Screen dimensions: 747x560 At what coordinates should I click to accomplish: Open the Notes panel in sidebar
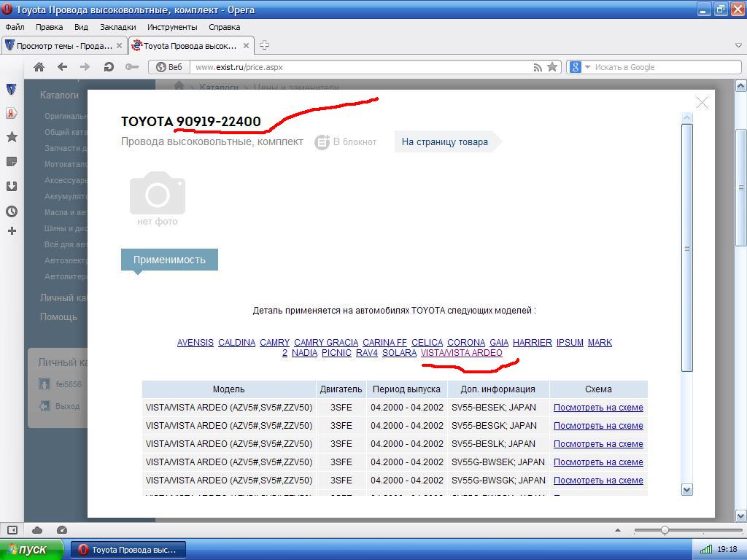click(x=12, y=162)
